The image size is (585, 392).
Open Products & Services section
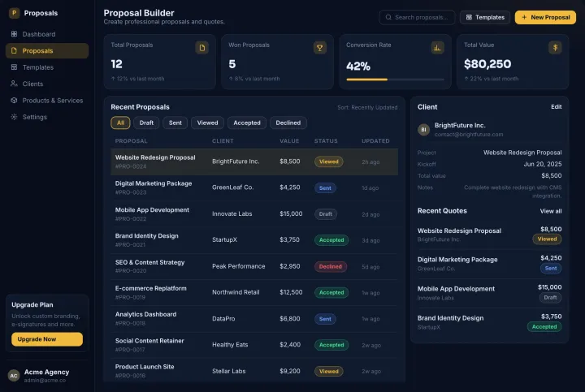[47, 101]
